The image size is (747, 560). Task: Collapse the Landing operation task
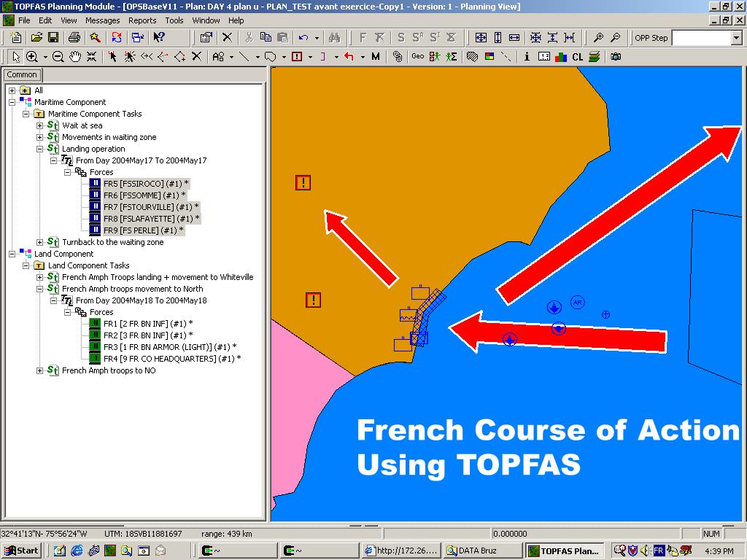tap(40, 149)
